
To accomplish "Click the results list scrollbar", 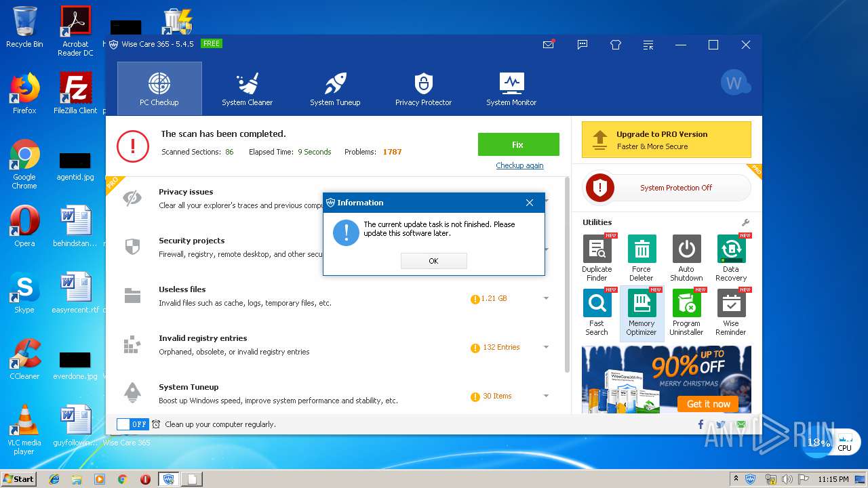I will 568,274.
